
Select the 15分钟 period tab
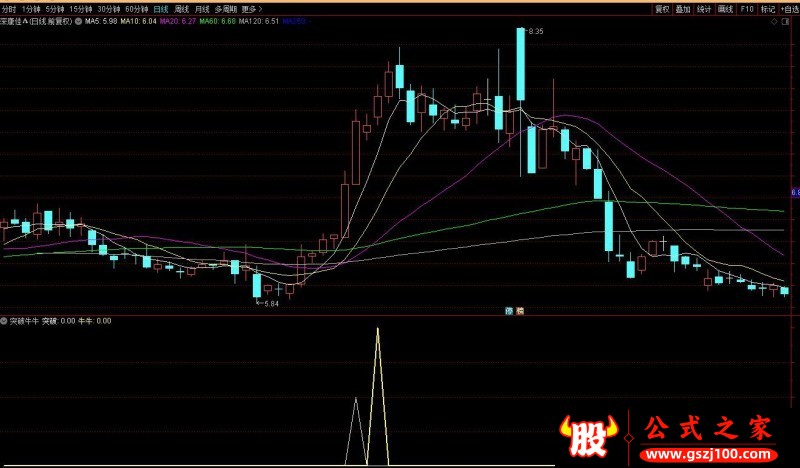point(81,9)
